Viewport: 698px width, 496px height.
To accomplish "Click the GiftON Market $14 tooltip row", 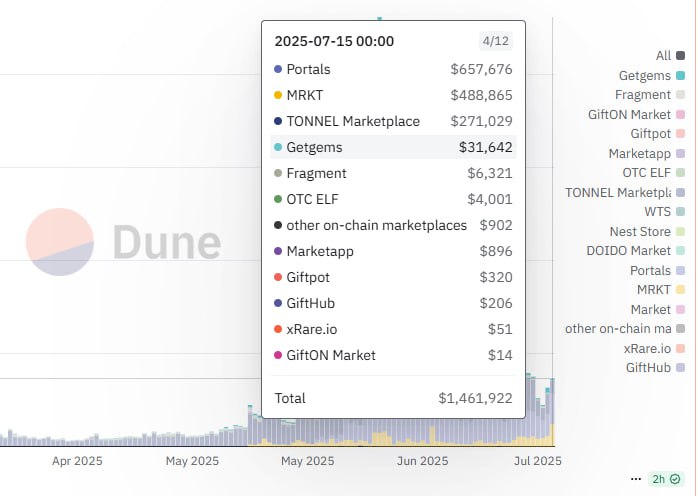I will [393, 355].
